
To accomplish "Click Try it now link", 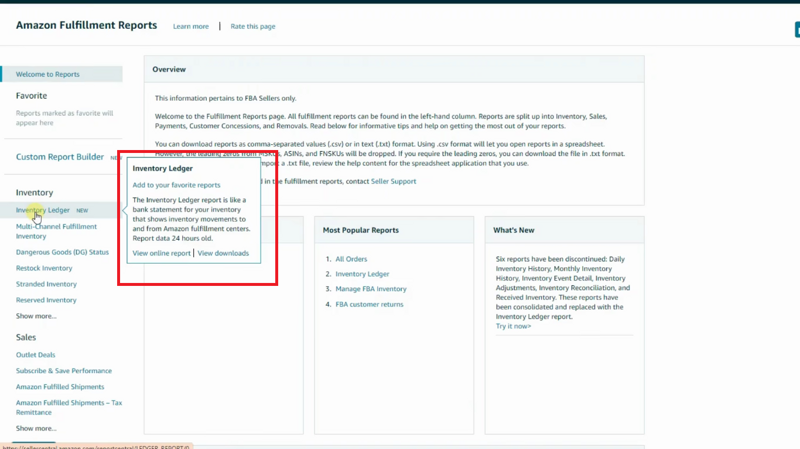I will click(513, 326).
